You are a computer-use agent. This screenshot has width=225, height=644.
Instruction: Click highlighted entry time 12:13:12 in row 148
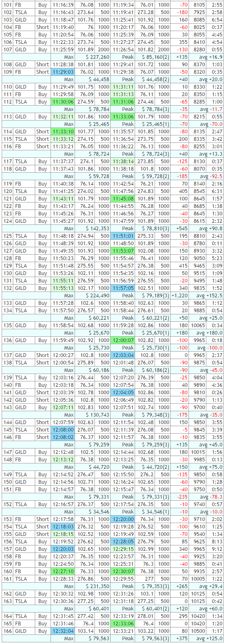pos(63,459)
